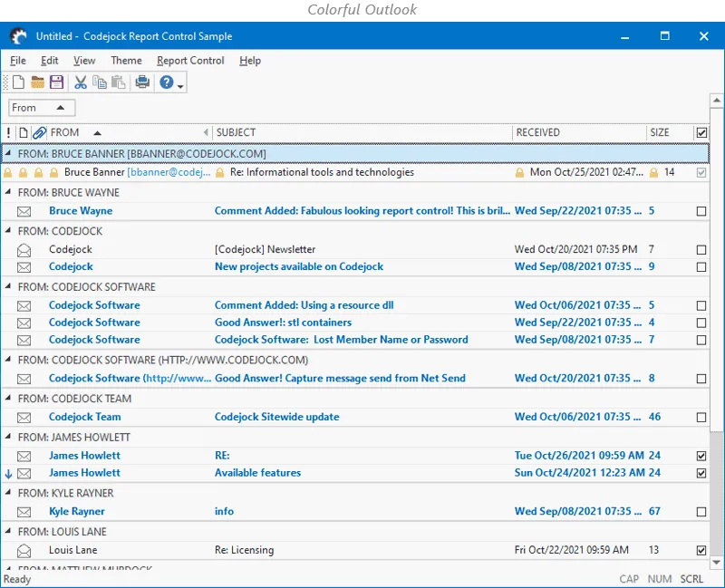The width and height of the screenshot is (725, 588).
Task: Open the Report Control menu
Action: (190, 61)
